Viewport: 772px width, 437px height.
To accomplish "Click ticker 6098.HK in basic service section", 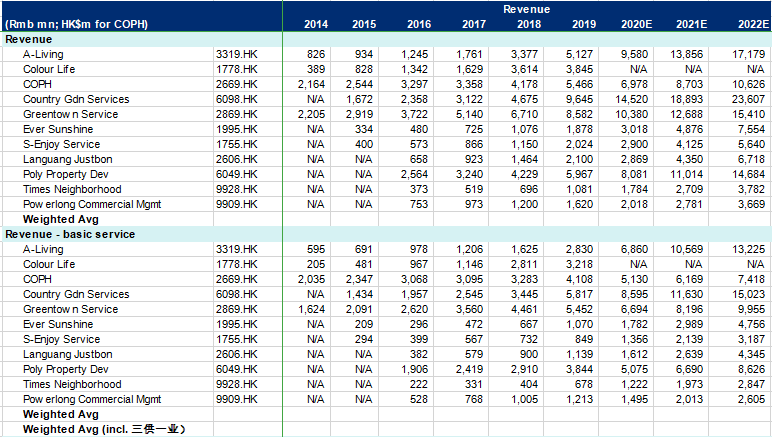I will (x=236, y=294).
